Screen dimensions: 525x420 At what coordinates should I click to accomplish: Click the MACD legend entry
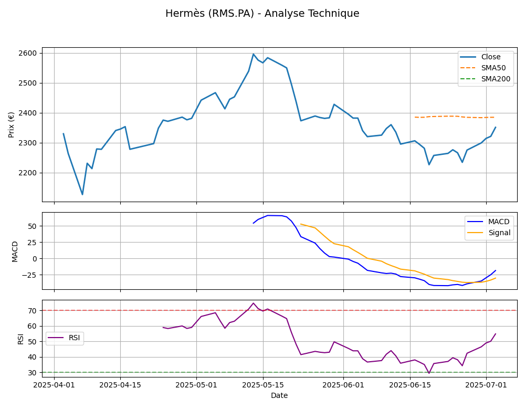(488, 222)
